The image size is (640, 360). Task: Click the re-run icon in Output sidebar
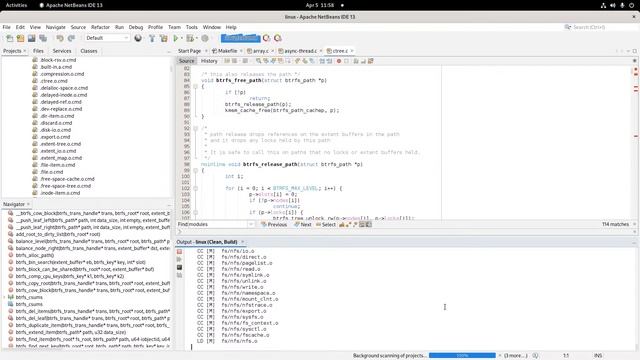(179, 260)
